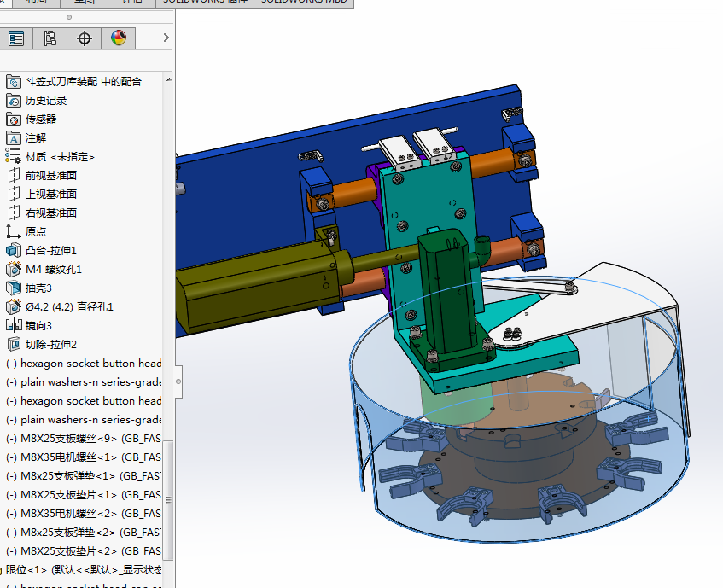This screenshot has width=723, height=588.
Task: Open the DimXpertManager crosshair tab
Action: (85, 38)
